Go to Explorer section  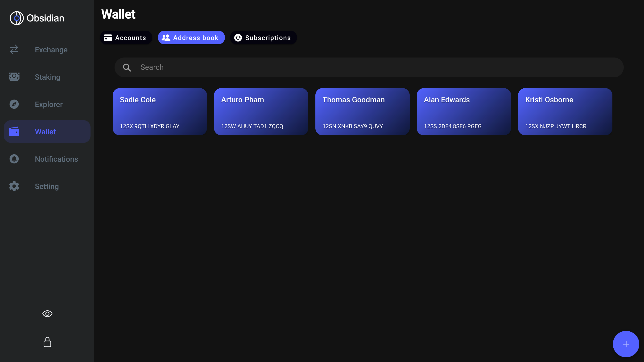pos(47,104)
